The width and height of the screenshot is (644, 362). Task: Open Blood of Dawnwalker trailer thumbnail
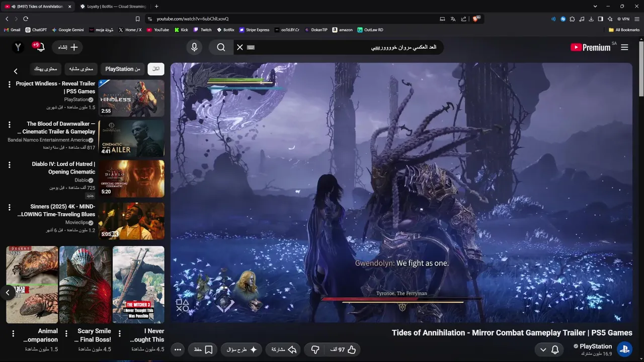click(x=131, y=138)
